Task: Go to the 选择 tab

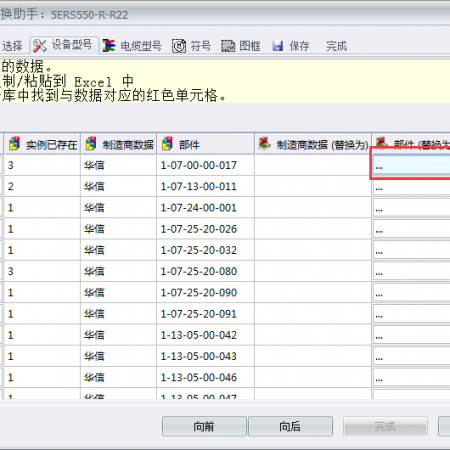Action: [12, 46]
